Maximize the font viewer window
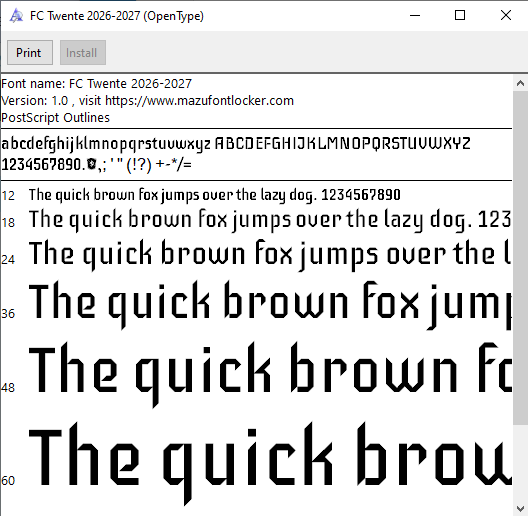This screenshot has width=528, height=516. click(460, 15)
